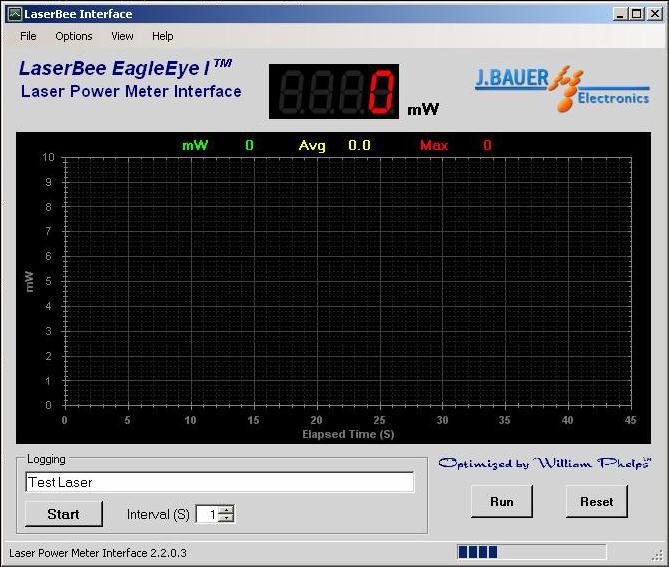The image size is (669, 567).
Task: Minimize the LaserBee Interface window
Action: (x=621, y=14)
